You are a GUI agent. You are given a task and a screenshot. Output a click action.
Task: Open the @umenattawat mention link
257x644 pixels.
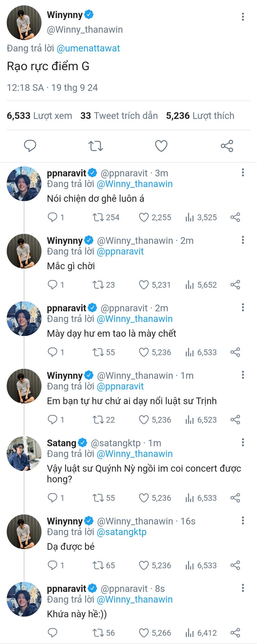coord(88,48)
